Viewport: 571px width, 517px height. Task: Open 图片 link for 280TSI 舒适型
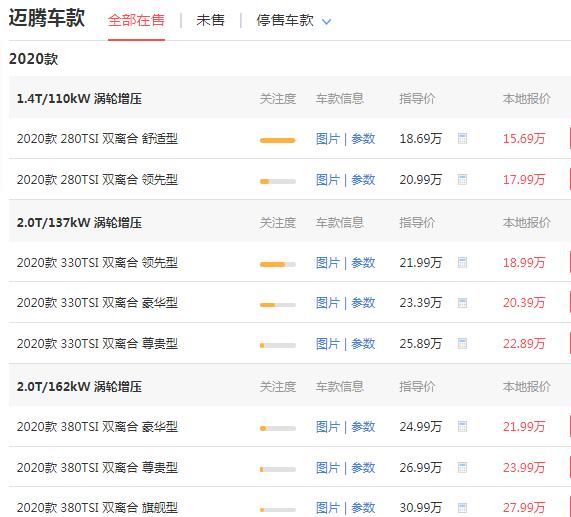pyautogui.click(x=328, y=139)
